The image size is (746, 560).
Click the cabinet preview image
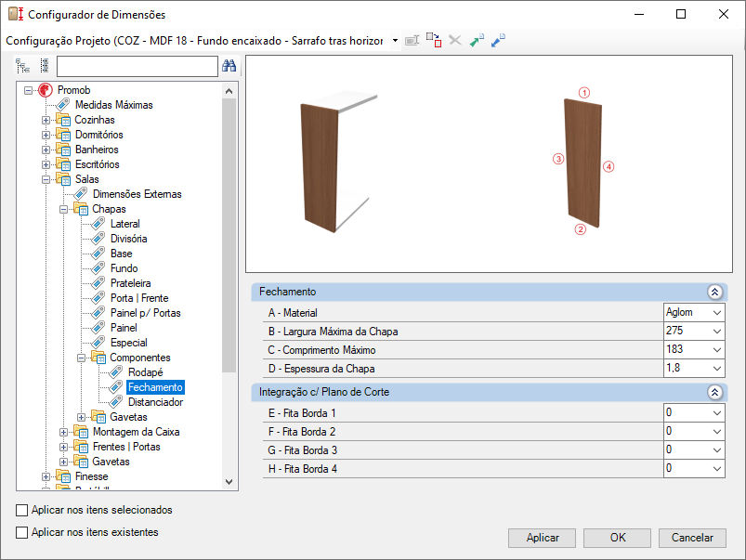pyautogui.click(x=338, y=163)
